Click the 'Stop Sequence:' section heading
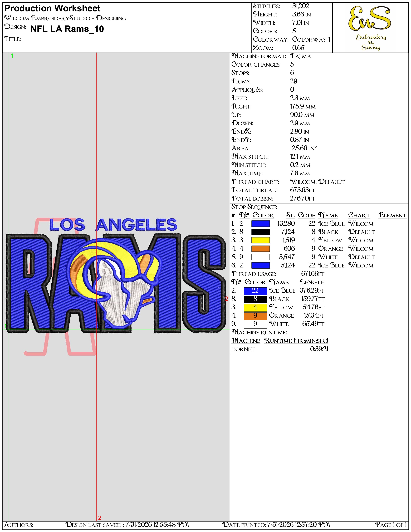411x532 pixels. click(x=254, y=207)
